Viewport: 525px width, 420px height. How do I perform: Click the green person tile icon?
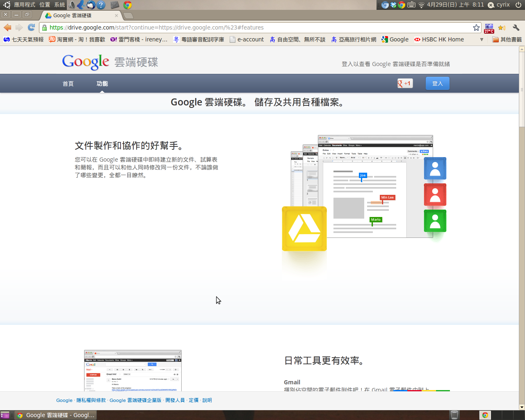(435, 221)
